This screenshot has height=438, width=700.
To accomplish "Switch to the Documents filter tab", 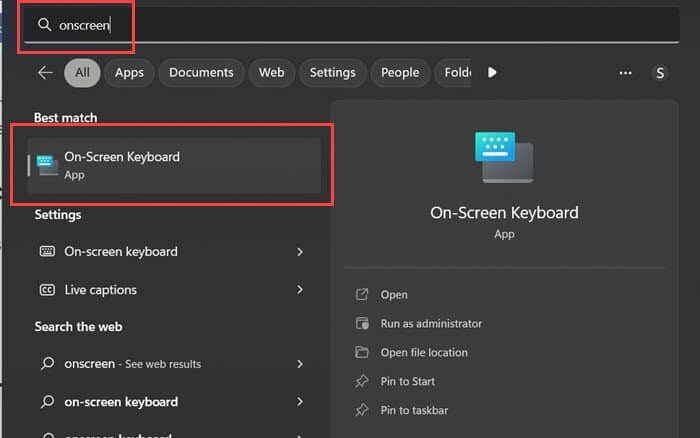I will [201, 72].
